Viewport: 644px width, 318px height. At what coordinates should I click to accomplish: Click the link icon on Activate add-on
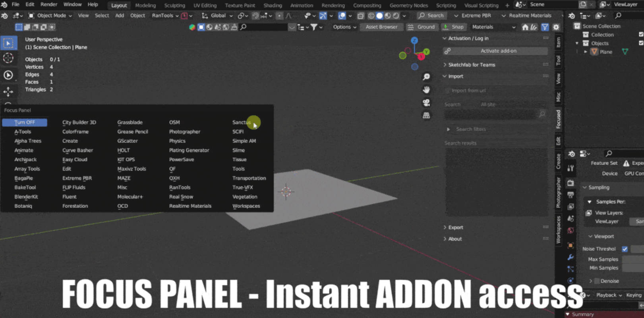pos(448,51)
